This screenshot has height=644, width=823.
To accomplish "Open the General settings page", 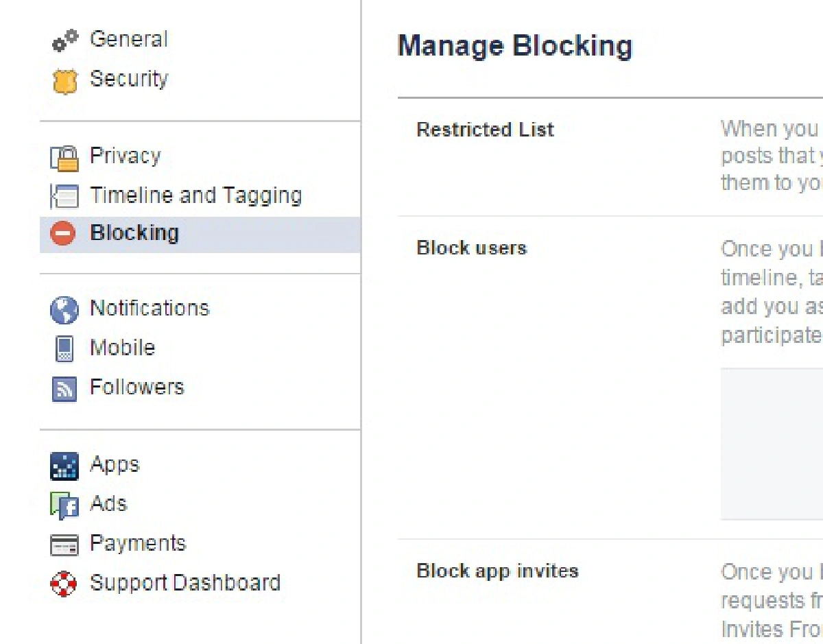I will point(129,40).
